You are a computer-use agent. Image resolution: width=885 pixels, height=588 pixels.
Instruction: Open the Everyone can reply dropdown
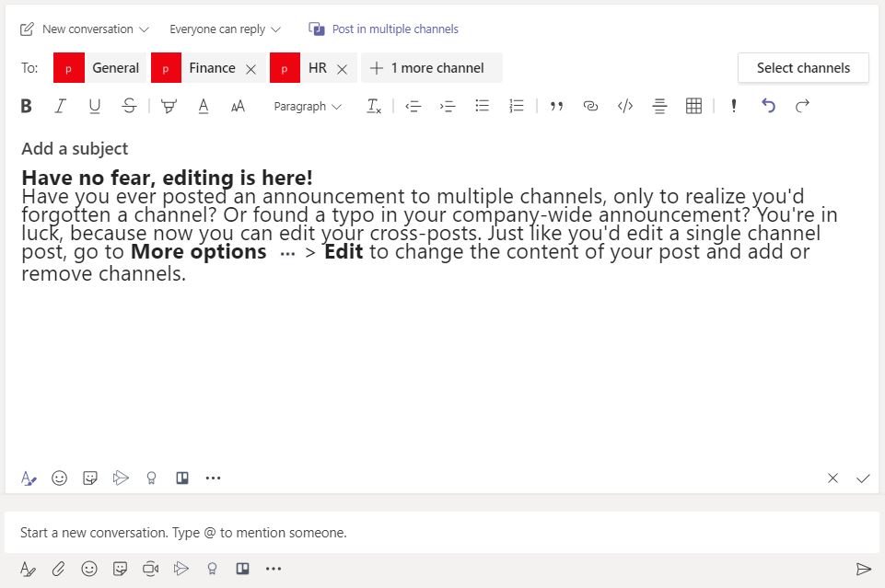(224, 29)
